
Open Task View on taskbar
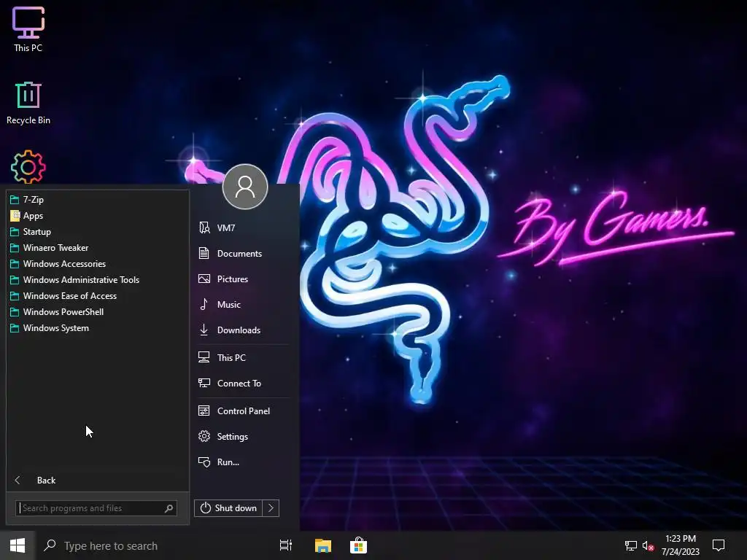(x=286, y=545)
